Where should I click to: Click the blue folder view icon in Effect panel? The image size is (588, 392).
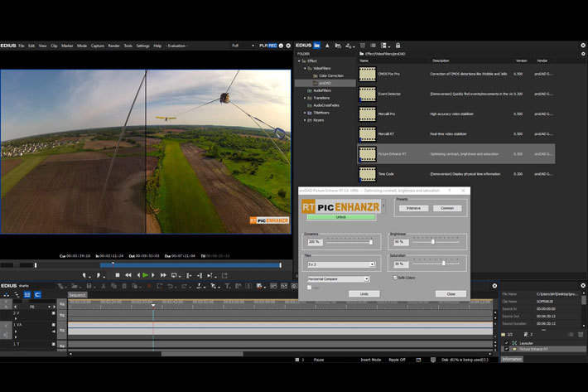tap(317, 46)
